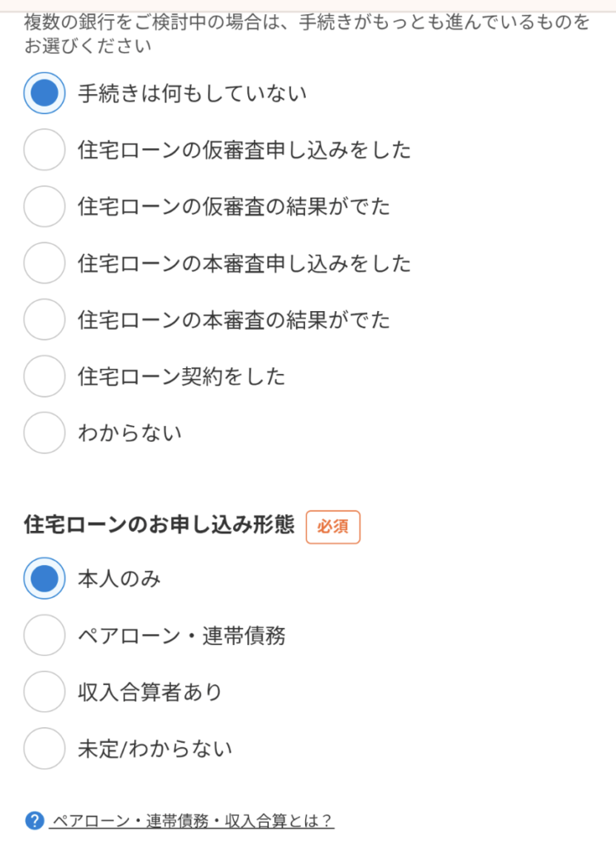This screenshot has width=616, height=847.
Task: Select the 手続きは何もしていない radio button
Action: [x=44, y=93]
